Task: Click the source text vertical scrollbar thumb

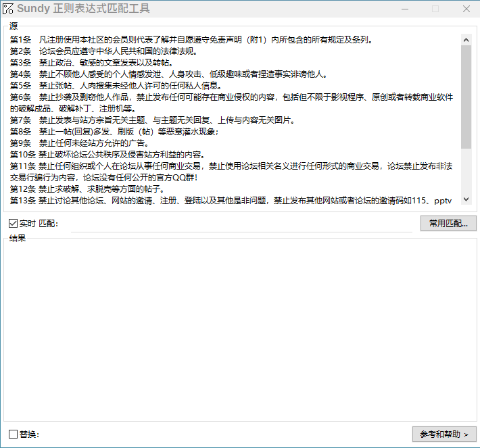Action: (x=466, y=97)
